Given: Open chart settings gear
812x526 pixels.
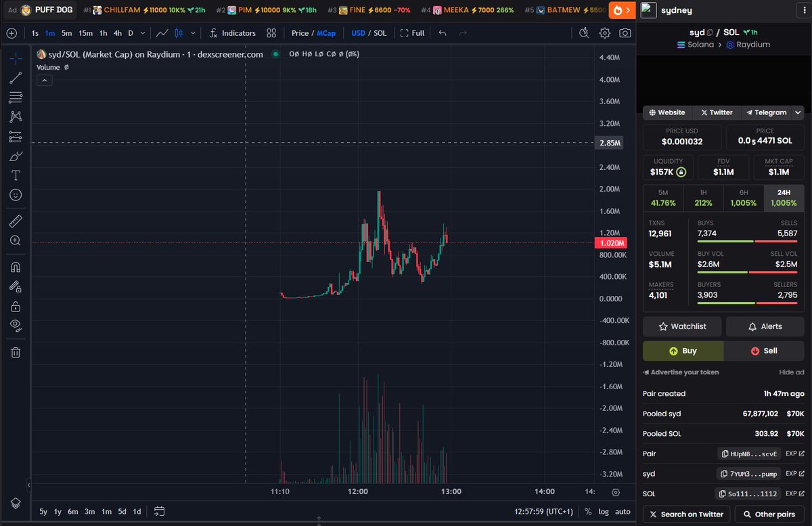Looking at the screenshot, I should pyautogui.click(x=605, y=33).
